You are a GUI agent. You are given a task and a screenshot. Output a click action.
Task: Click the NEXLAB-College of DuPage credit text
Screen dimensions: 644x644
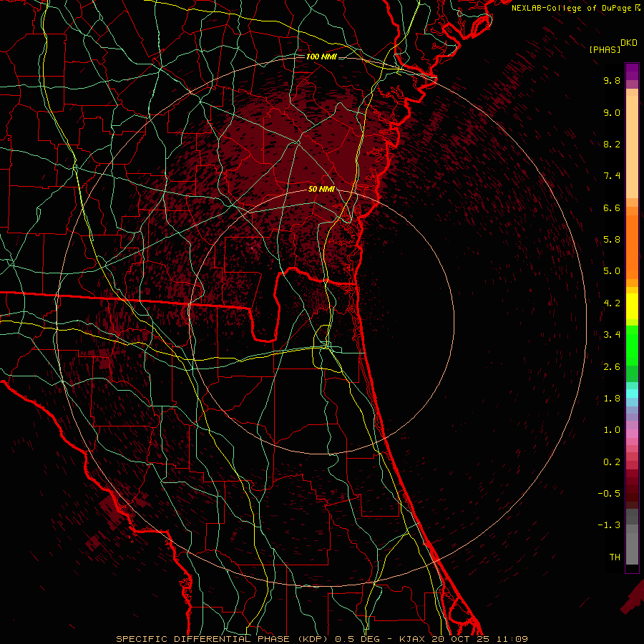[x=572, y=8]
